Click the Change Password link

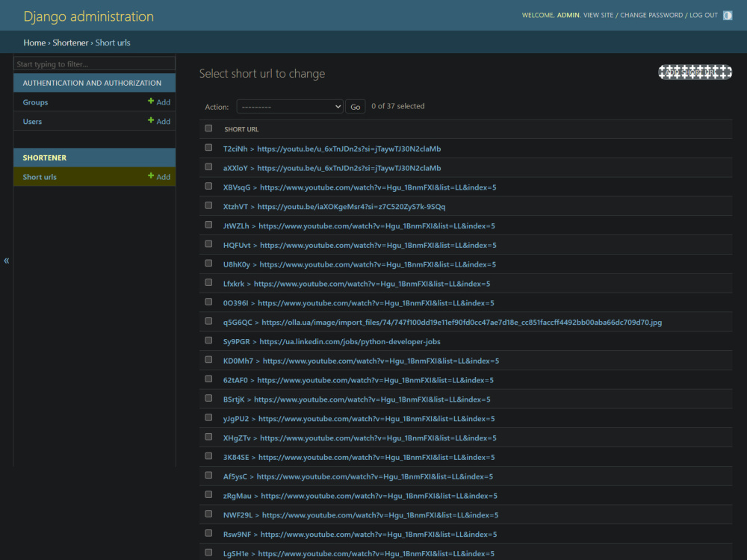[x=651, y=15]
